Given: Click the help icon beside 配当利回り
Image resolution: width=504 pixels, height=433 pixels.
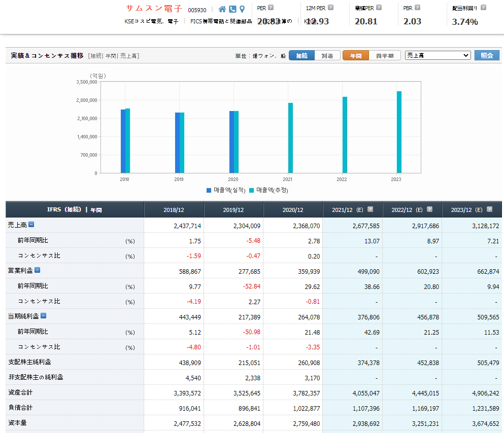Looking at the screenshot, I should (483, 8).
